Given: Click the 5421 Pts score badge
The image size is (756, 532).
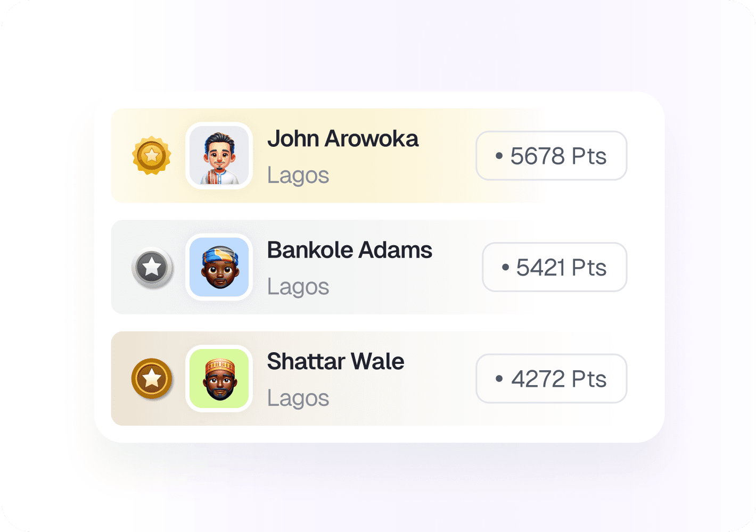Looking at the screenshot, I should pos(554,267).
